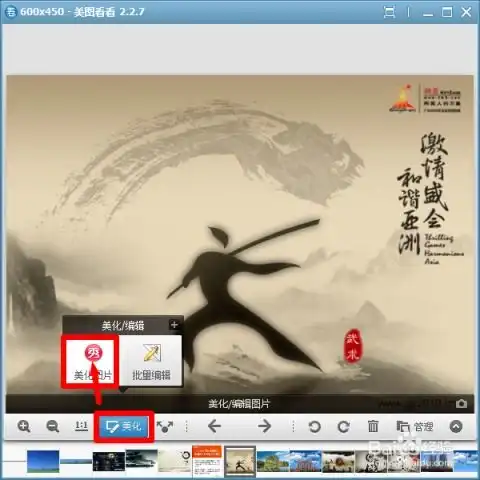This screenshot has width=480, height=480.
Task: Delete image with trash icon
Action: (373, 426)
